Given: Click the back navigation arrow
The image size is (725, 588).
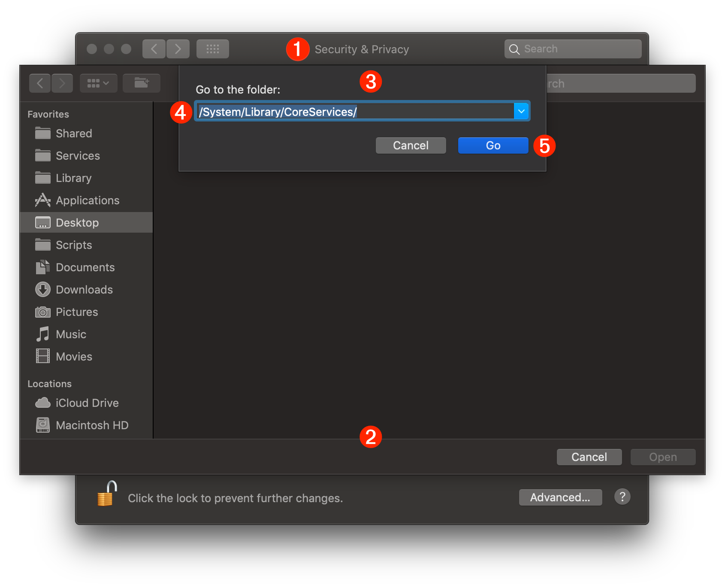Looking at the screenshot, I should coord(39,83).
